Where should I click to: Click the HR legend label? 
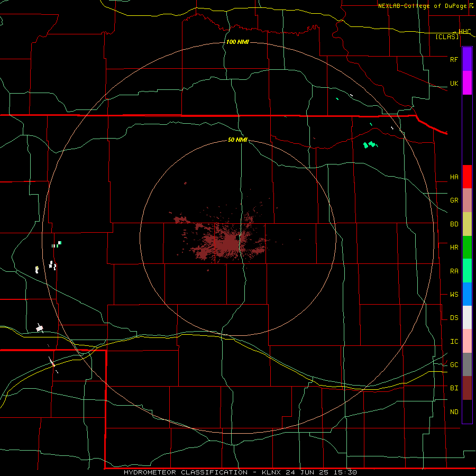(454, 248)
